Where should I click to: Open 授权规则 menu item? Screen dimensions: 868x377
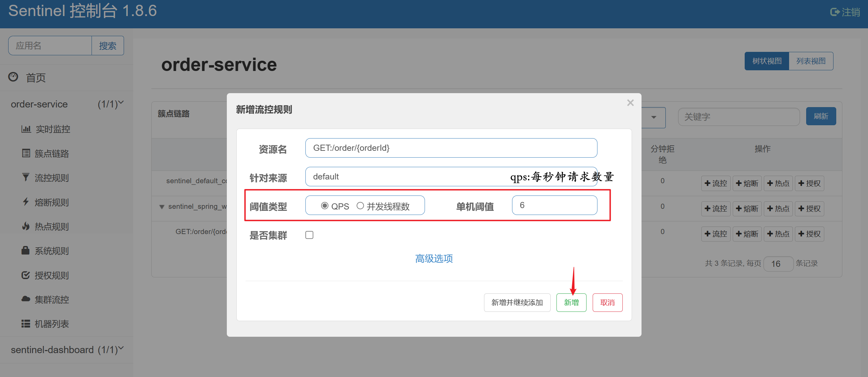click(x=52, y=275)
